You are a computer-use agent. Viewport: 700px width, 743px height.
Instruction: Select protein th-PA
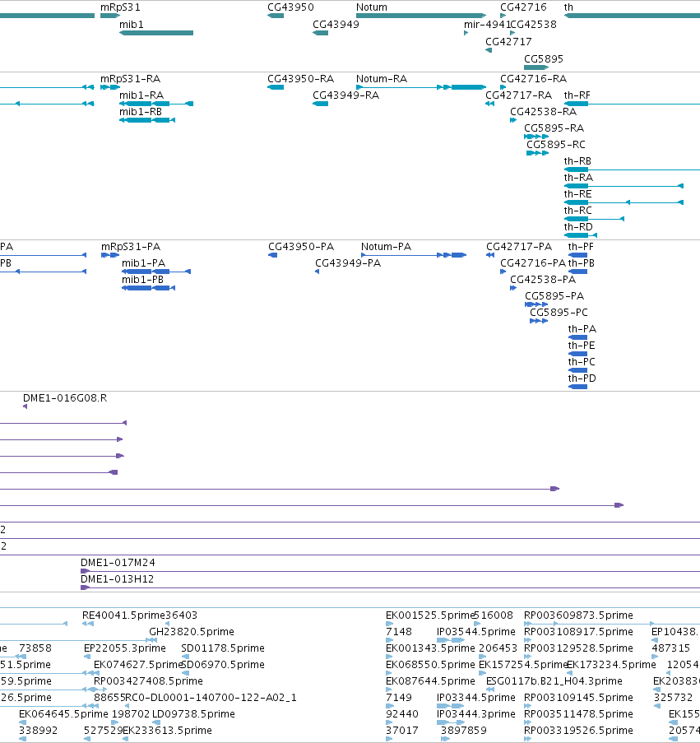click(577, 337)
